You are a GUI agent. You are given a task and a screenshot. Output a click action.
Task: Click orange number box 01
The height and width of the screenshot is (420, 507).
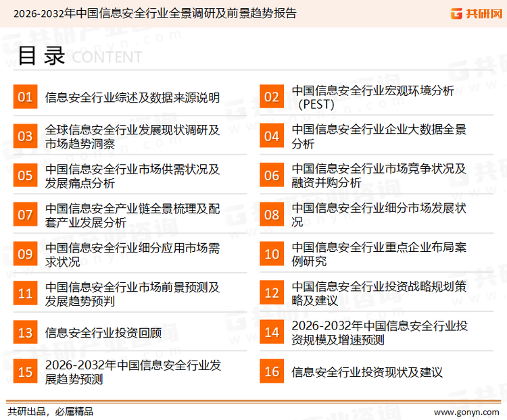coord(25,97)
